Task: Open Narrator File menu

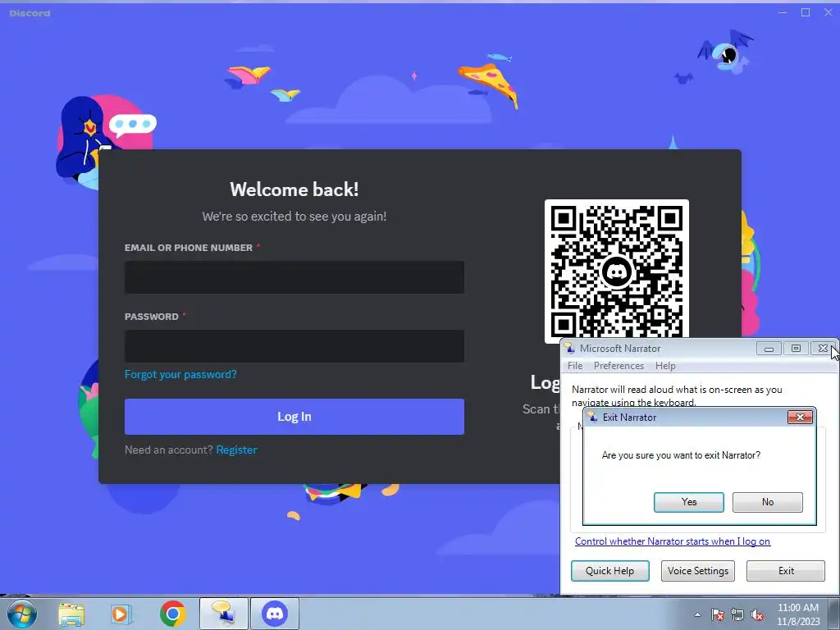Action: 575,366
